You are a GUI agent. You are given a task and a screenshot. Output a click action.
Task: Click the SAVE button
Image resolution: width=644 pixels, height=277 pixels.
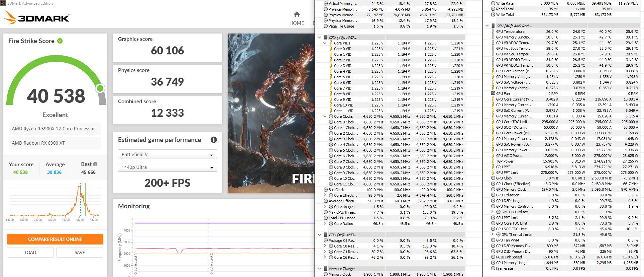pos(80,252)
